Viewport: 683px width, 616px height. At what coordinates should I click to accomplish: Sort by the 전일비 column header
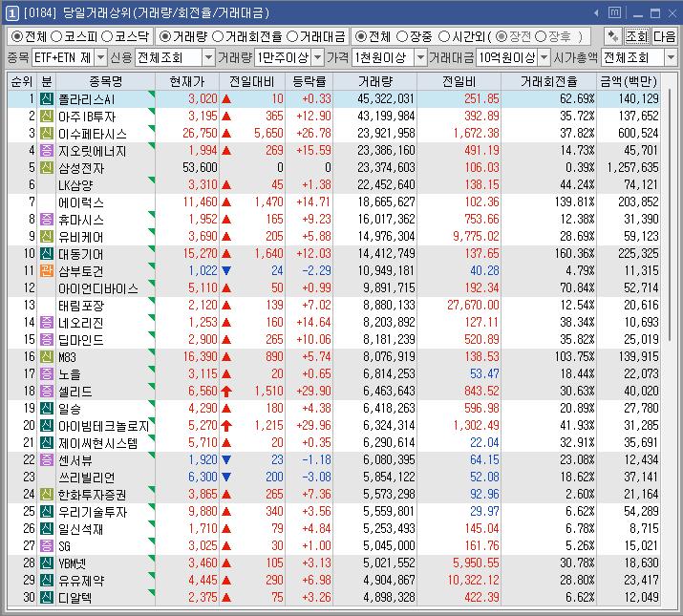coord(459,81)
